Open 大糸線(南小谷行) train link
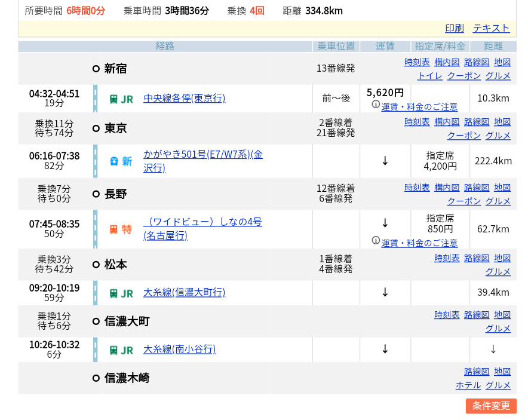 coord(179,350)
